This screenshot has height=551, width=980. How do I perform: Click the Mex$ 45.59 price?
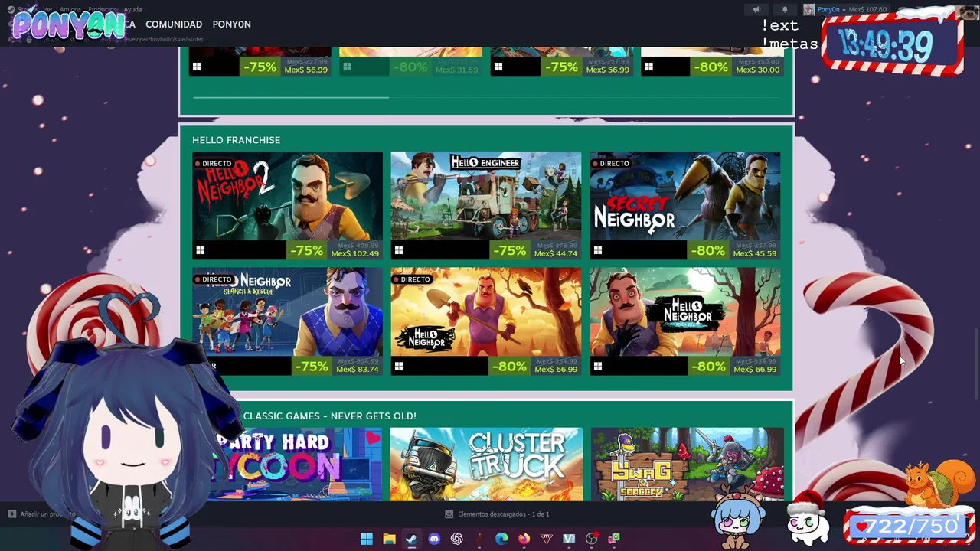755,253
